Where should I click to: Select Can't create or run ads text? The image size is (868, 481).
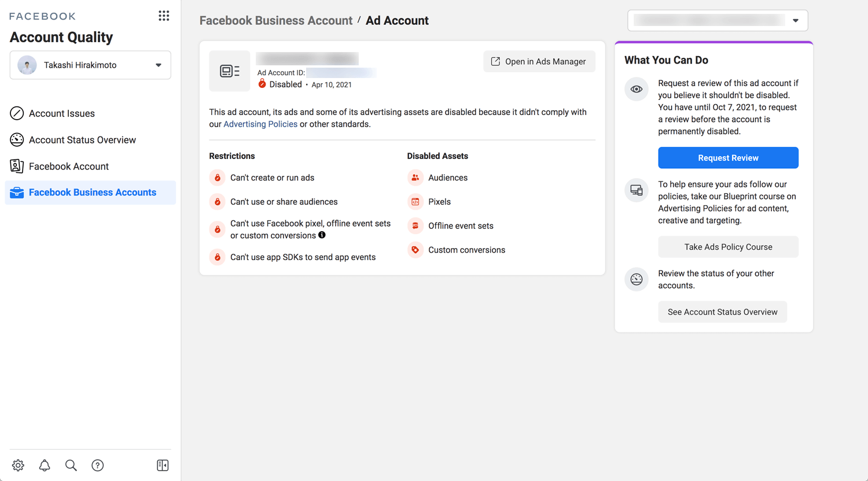point(272,177)
